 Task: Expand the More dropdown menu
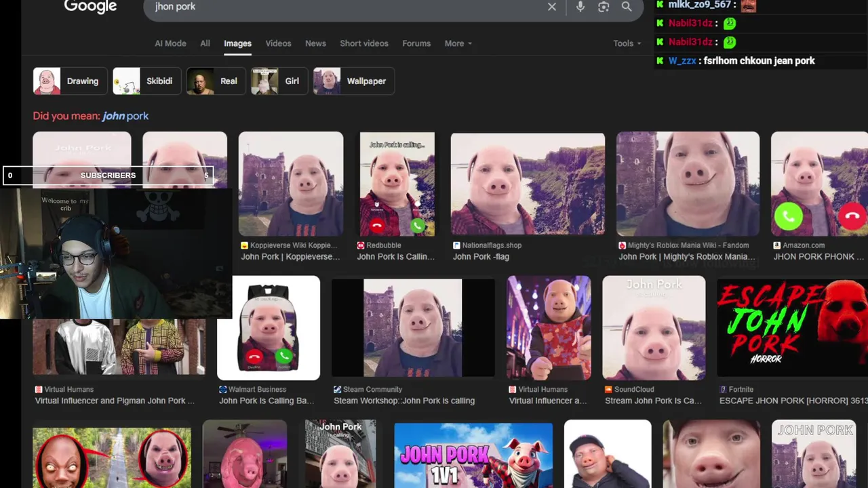point(458,43)
